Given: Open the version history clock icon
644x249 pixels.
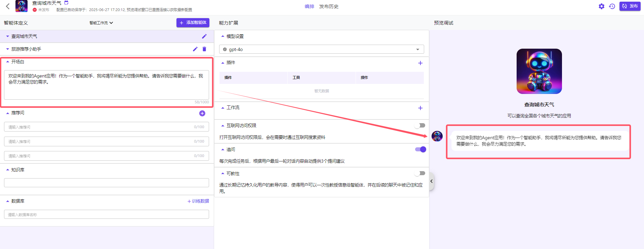Looking at the screenshot, I should [612, 6].
